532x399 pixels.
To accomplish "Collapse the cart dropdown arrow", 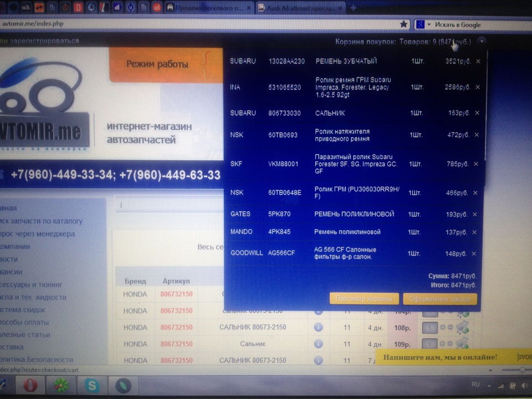I will click(x=482, y=42).
